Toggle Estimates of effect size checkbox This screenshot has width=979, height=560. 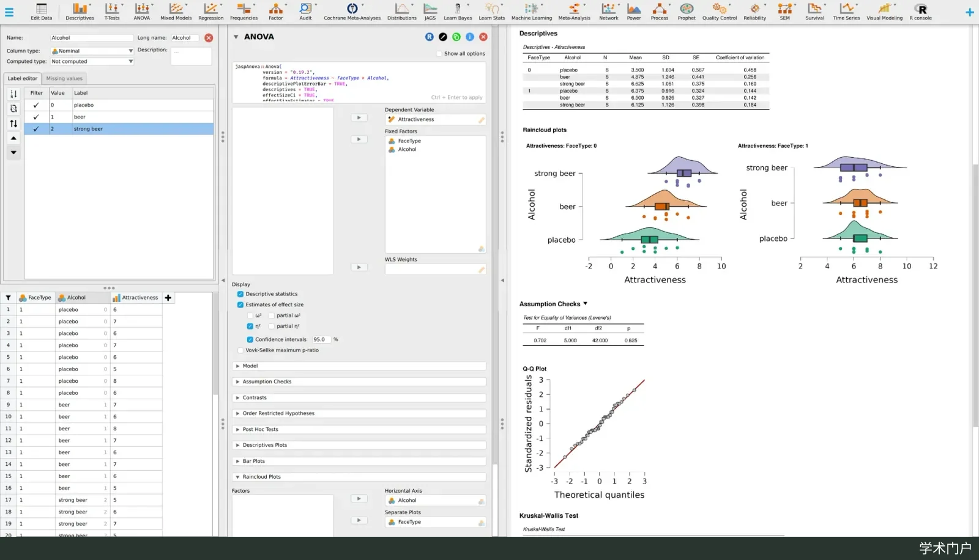pyautogui.click(x=240, y=304)
